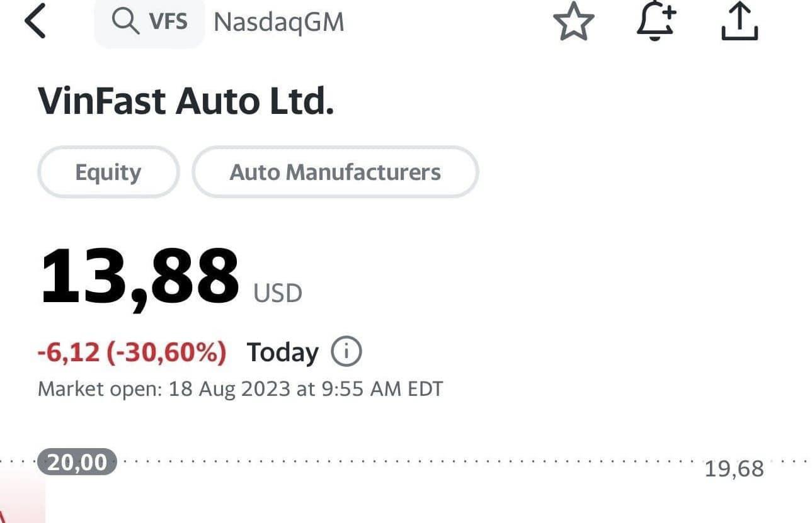Tap the Market open timestamp line
The width and height of the screenshot is (812, 523).
pyautogui.click(x=241, y=388)
